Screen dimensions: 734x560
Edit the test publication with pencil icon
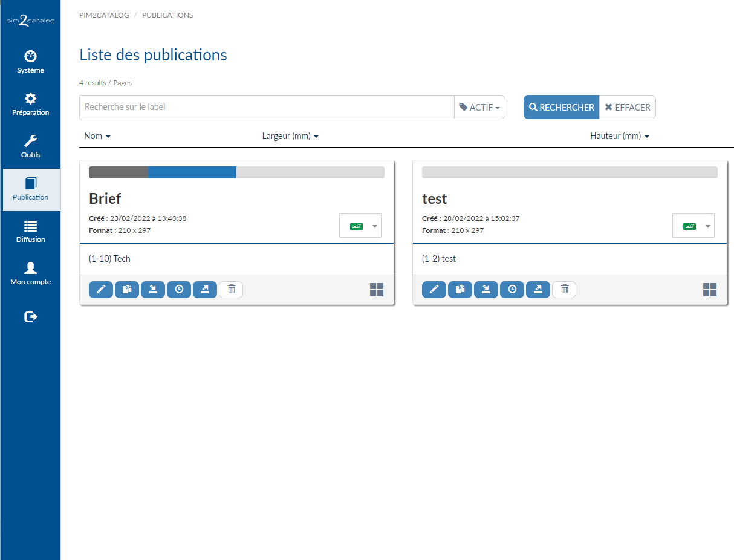pyautogui.click(x=434, y=290)
